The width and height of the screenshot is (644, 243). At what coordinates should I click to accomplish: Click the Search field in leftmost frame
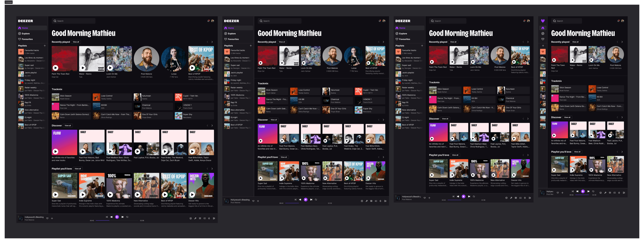click(x=73, y=21)
